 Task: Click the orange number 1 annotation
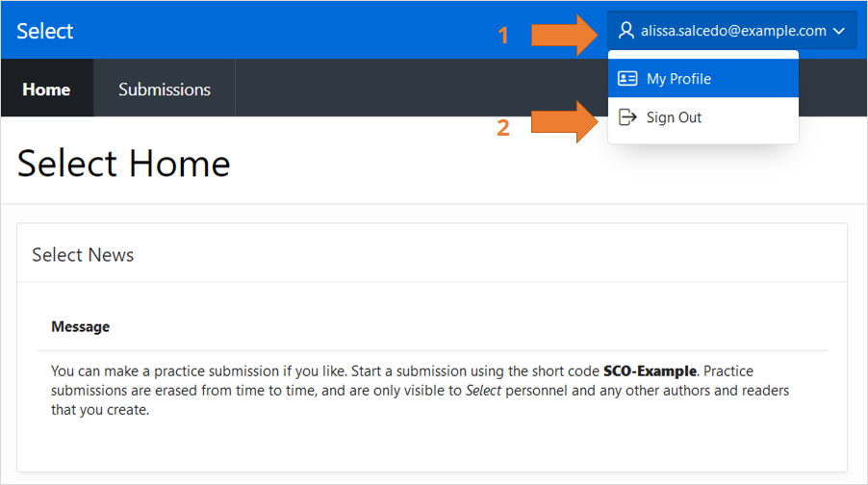click(x=502, y=37)
